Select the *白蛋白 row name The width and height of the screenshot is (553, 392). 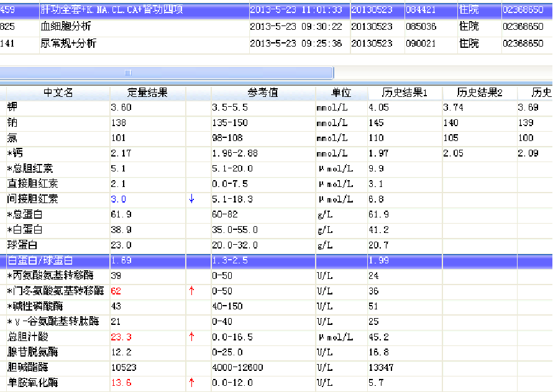click(25, 229)
